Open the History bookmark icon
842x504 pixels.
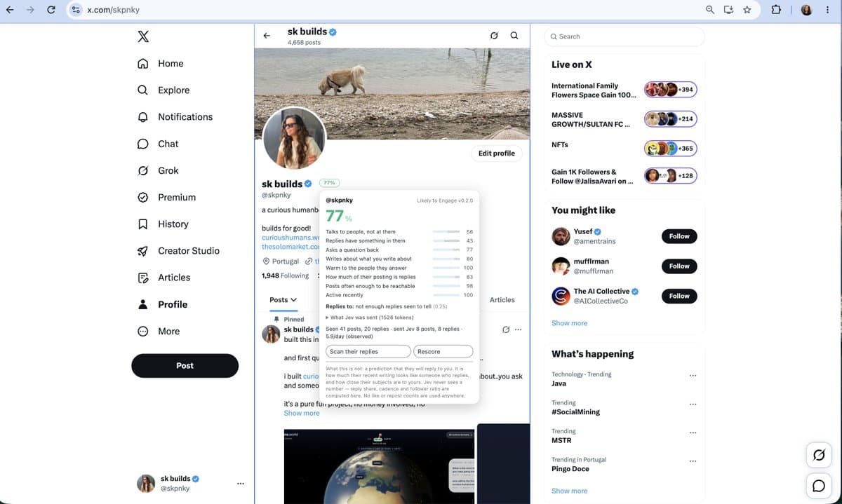[x=143, y=224]
